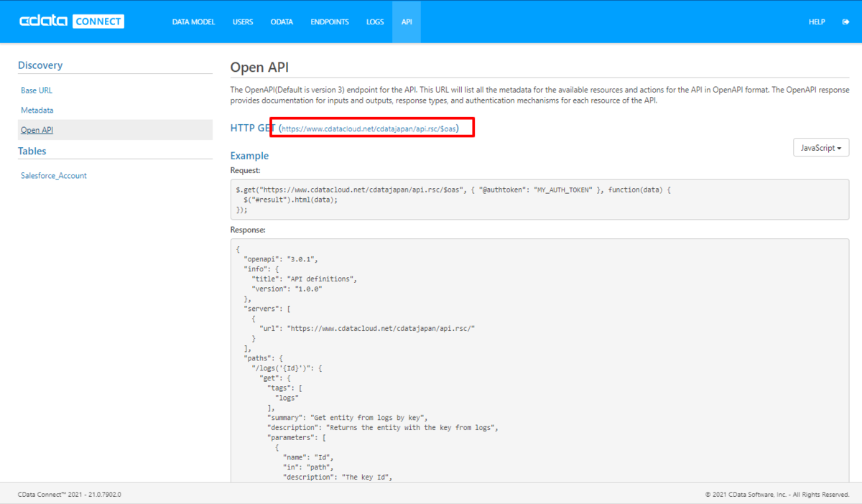The height and width of the screenshot is (504, 862).
Task: Click the HTTP GET heading label
Action: pos(253,128)
